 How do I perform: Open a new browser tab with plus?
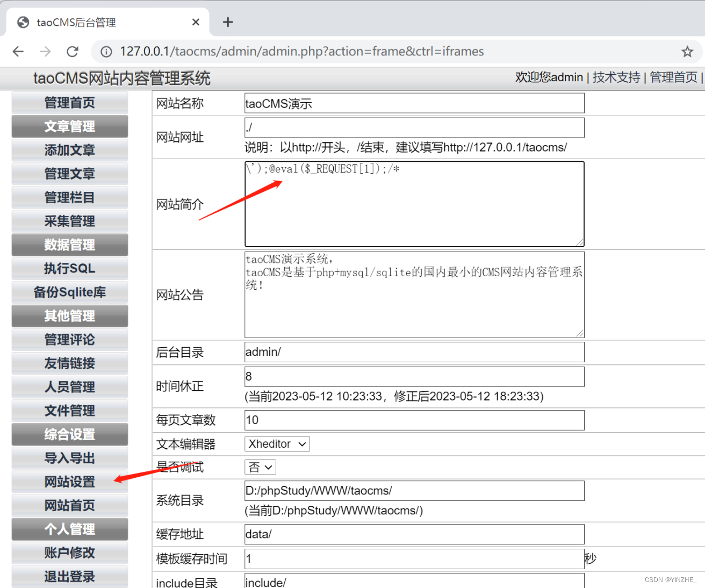(x=228, y=22)
